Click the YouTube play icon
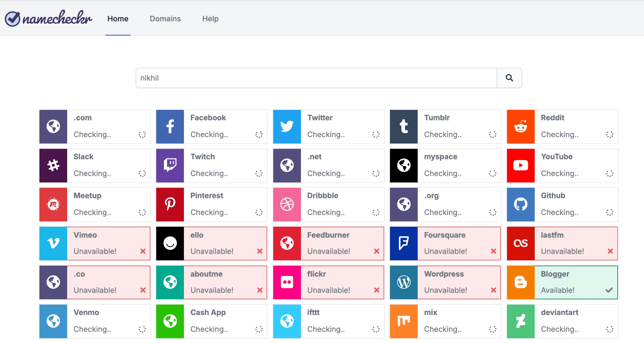Viewport: 644px width, 343px height. [521, 166]
